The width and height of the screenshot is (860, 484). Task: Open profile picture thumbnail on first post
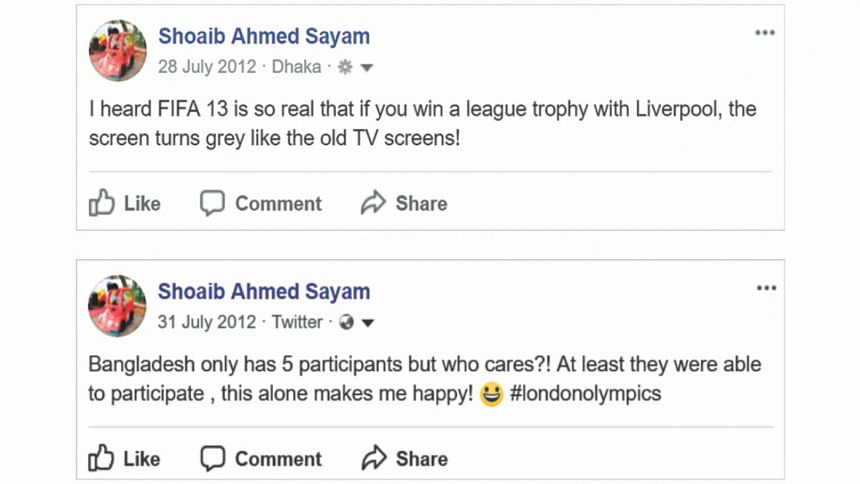click(x=117, y=50)
